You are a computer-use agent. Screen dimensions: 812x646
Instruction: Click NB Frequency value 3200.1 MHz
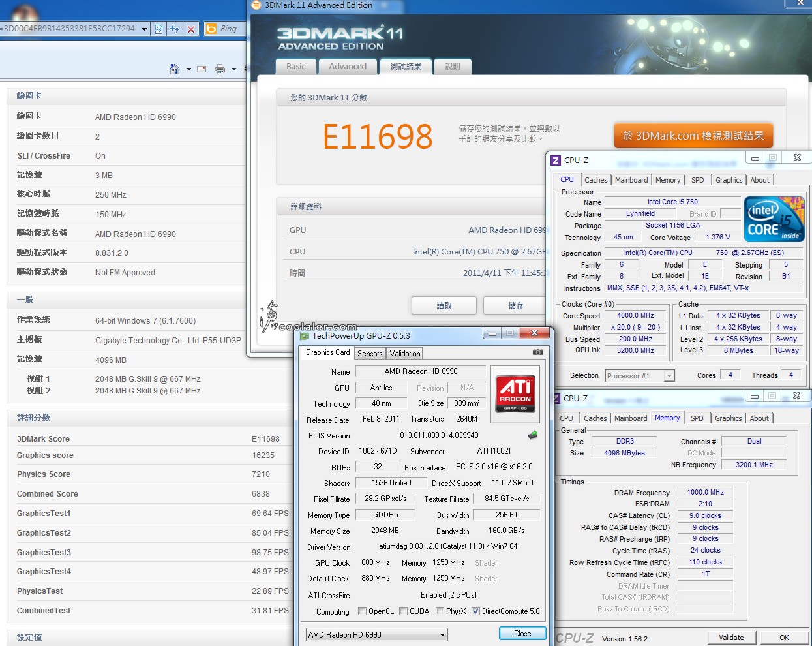pos(754,465)
